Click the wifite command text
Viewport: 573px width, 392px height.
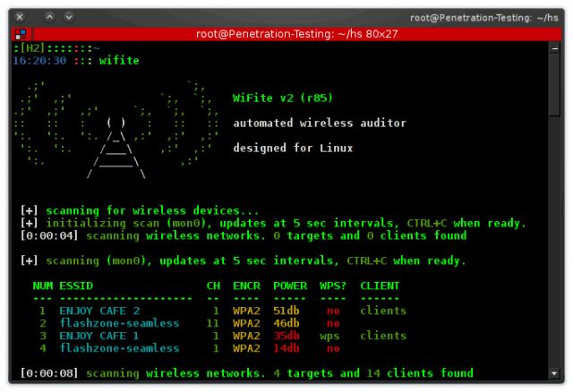tap(119, 60)
